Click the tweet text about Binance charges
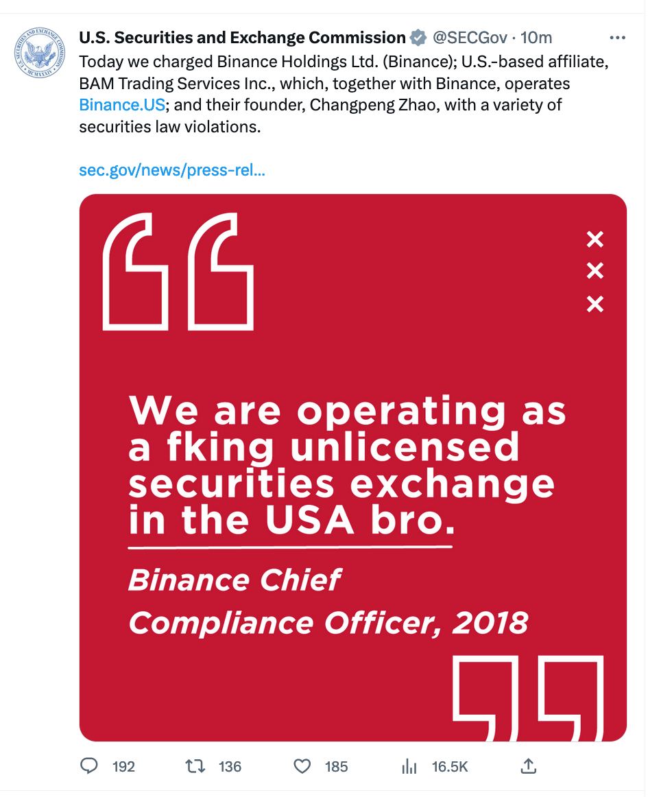This screenshot has width=672, height=797. click(344, 94)
